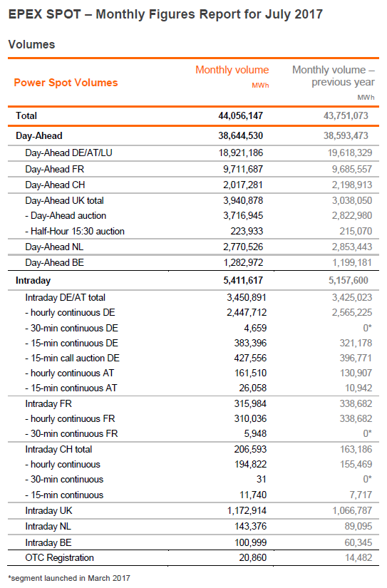This screenshot has height=588, width=387.
Task: Select the Day-Ahead row label
Action: [39, 135]
